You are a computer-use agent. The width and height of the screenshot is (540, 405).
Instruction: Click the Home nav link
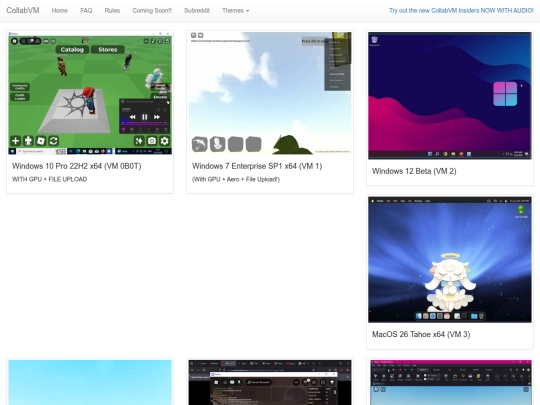point(60,10)
